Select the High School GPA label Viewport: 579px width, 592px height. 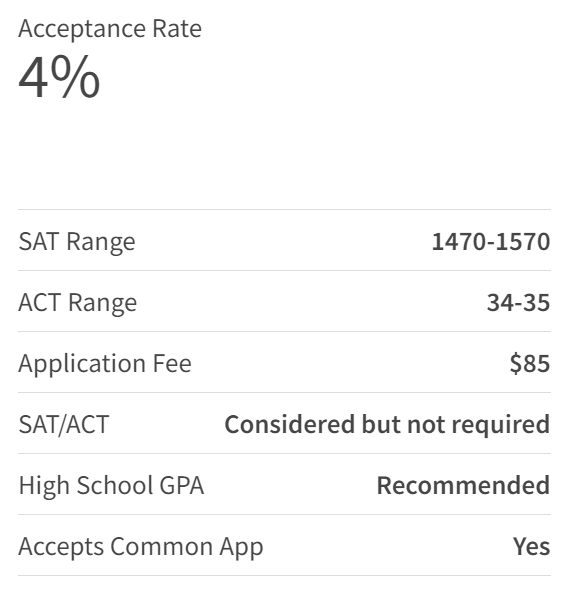point(111,486)
